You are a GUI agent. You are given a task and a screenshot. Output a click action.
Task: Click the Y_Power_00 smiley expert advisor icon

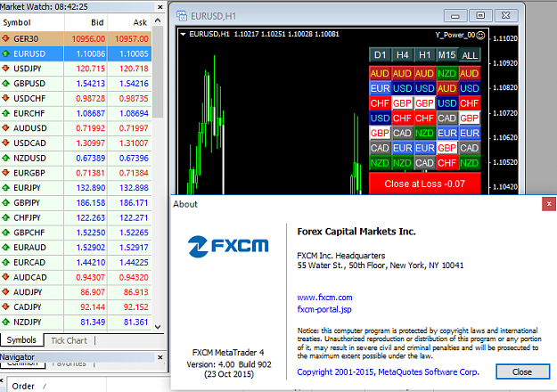tap(480, 35)
